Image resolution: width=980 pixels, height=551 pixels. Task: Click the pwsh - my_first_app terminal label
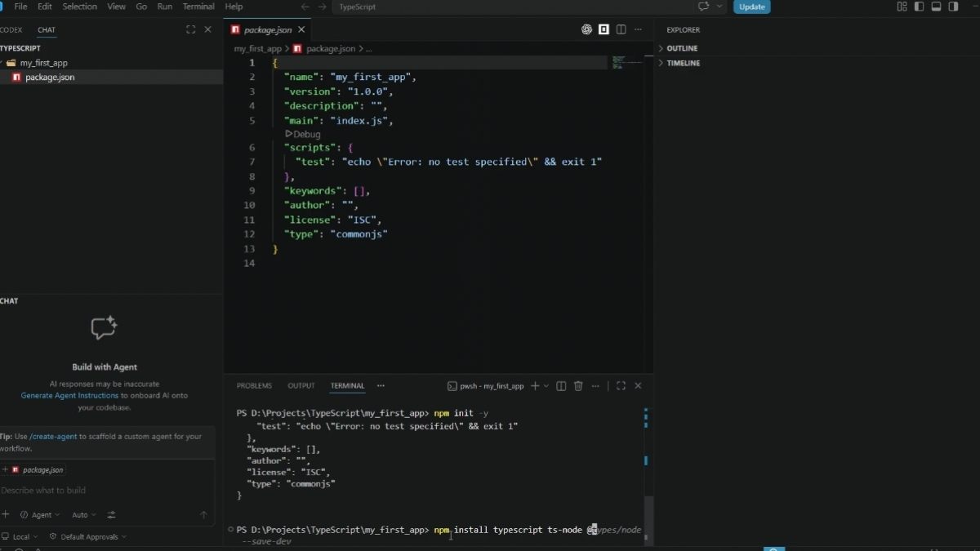click(x=485, y=386)
